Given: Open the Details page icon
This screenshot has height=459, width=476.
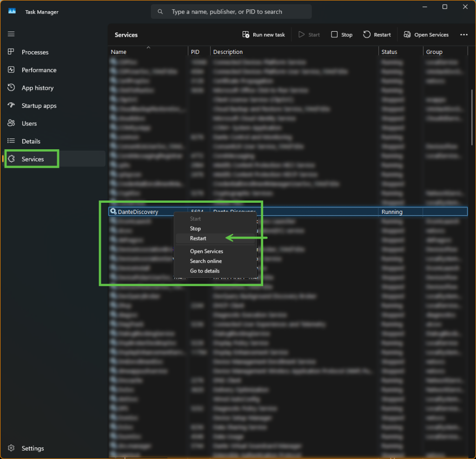Looking at the screenshot, I should pos(12,141).
